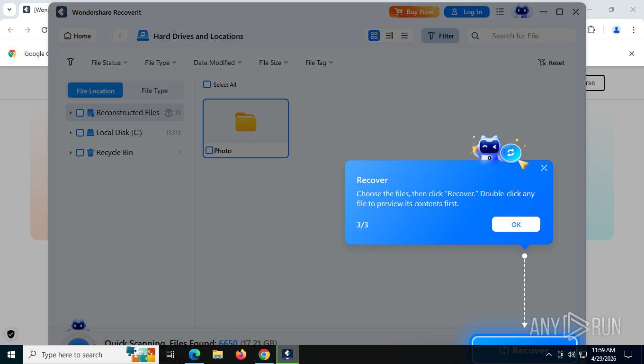Open Task View on the taskbar

(x=170, y=355)
